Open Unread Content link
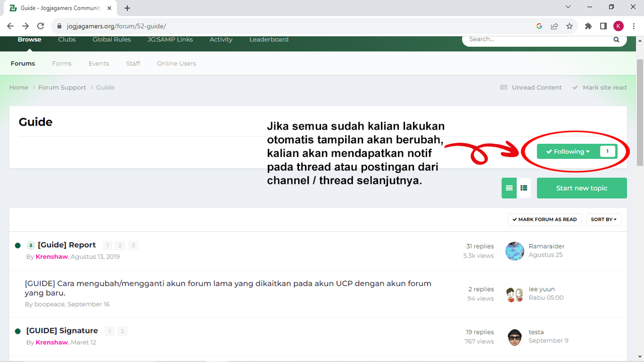The height and width of the screenshot is (362, 644). point(531,87)
